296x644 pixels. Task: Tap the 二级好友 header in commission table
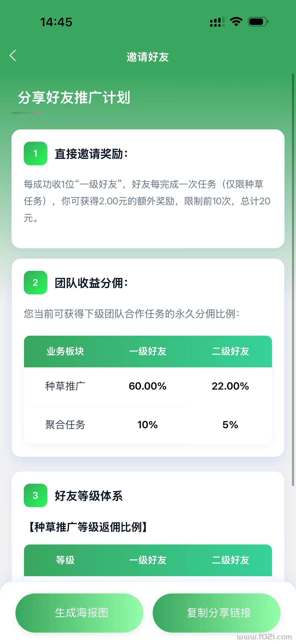coord(230,351)
